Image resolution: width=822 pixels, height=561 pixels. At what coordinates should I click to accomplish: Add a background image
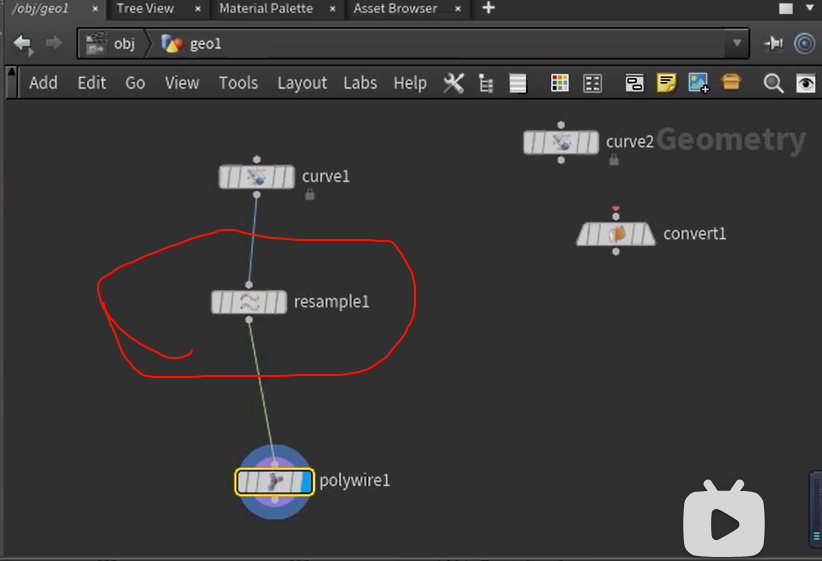(698, 83)
